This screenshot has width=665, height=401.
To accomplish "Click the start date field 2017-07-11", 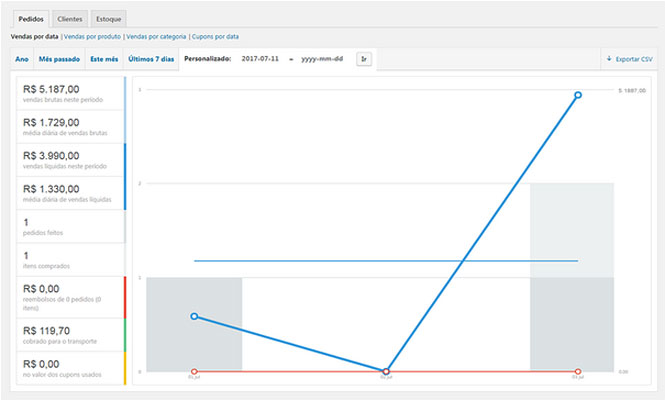I will pos(262,59).
